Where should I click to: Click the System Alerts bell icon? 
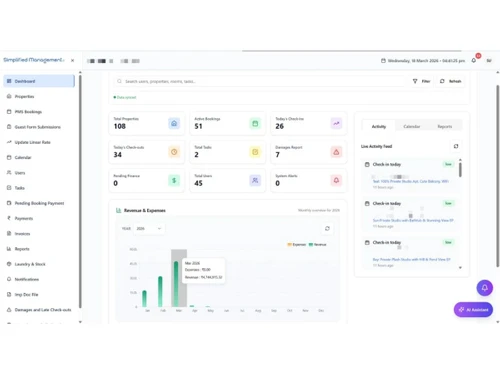pos(336,181)
